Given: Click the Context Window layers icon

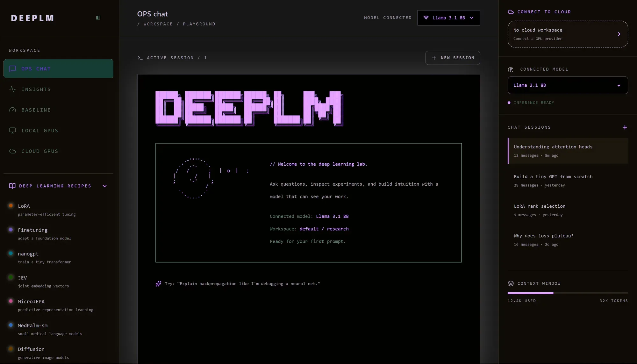Looking at the screenshot, I should (x=511, y=283).
